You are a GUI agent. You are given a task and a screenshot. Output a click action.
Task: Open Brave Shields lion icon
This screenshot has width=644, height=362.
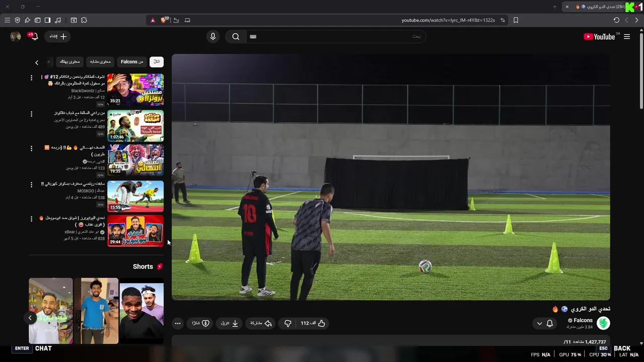click(164, 20)
